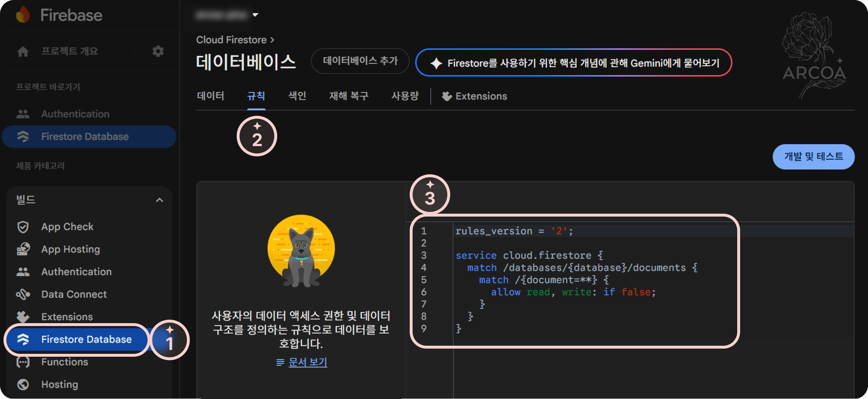This screenshot has width=868, height=399.
Task: Open the 색인 tab
Action: coord(297,96)
